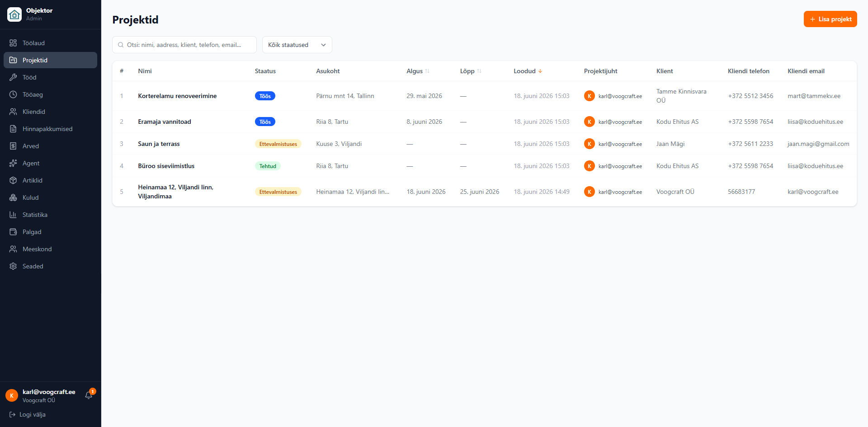Click phone 56683177
Viewport: 868px width, 427px height.
[x=741, y=192]
